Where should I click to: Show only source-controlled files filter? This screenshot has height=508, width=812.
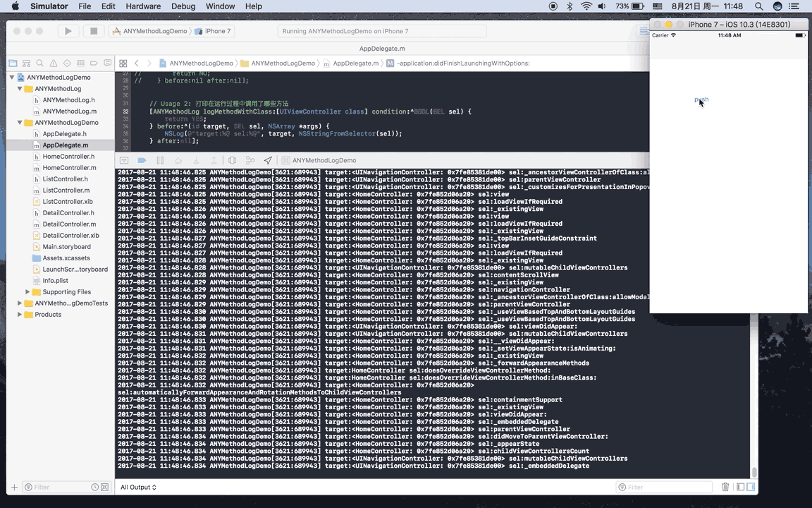click(104, 488)
